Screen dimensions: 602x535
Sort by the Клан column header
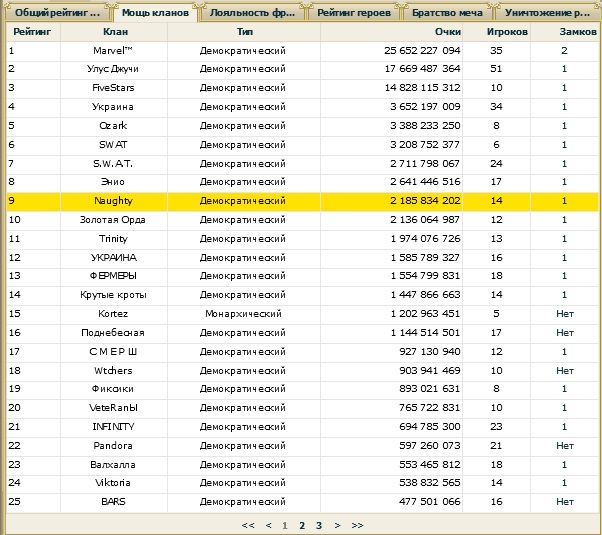[x=115, y=32]
